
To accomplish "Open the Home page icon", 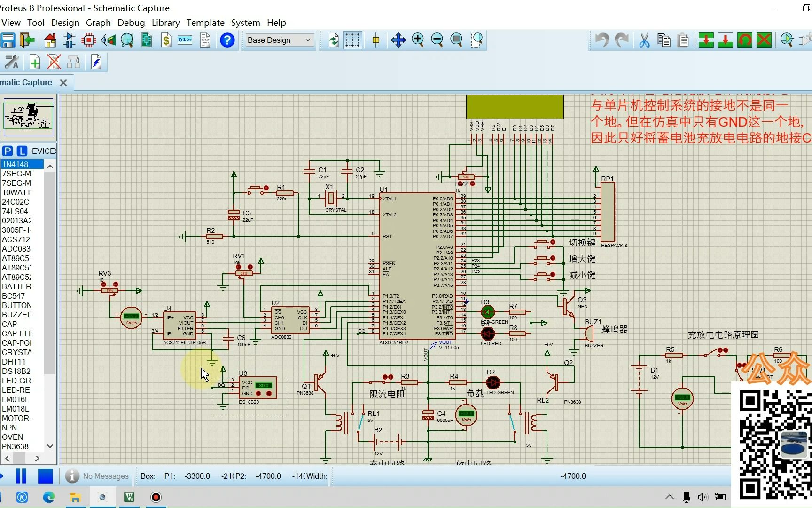I will pos(50,40).
